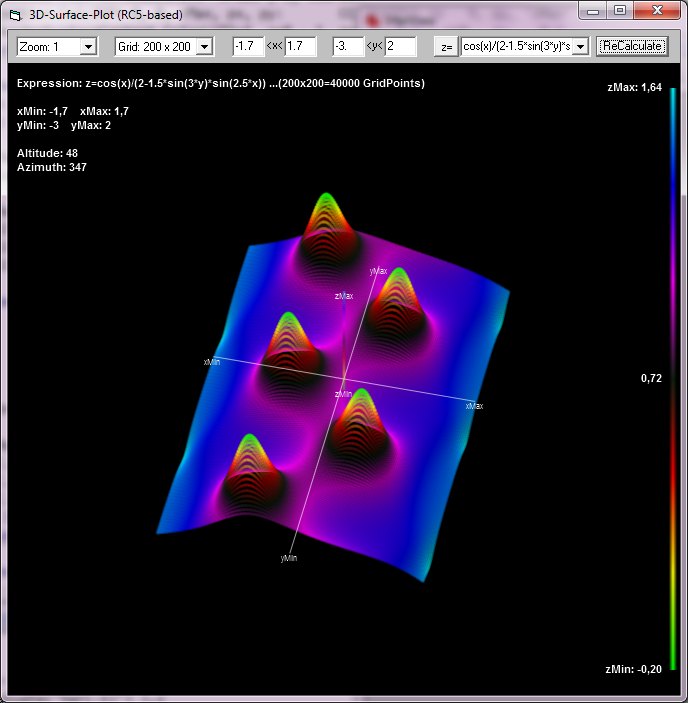
Task: Click the yMax axis label on plot
Action: [378, 271]
